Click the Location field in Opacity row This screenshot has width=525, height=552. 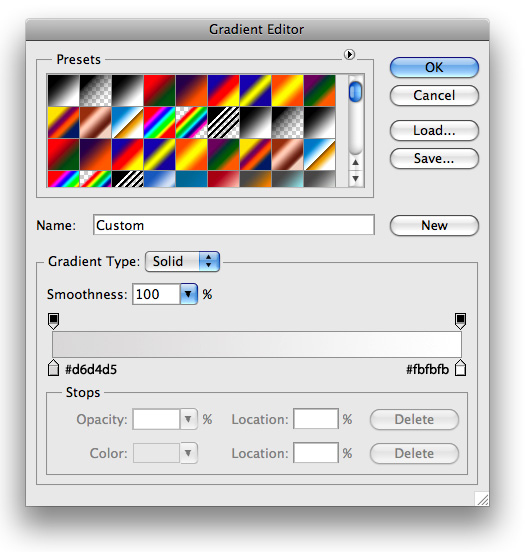tap(316, 419)
